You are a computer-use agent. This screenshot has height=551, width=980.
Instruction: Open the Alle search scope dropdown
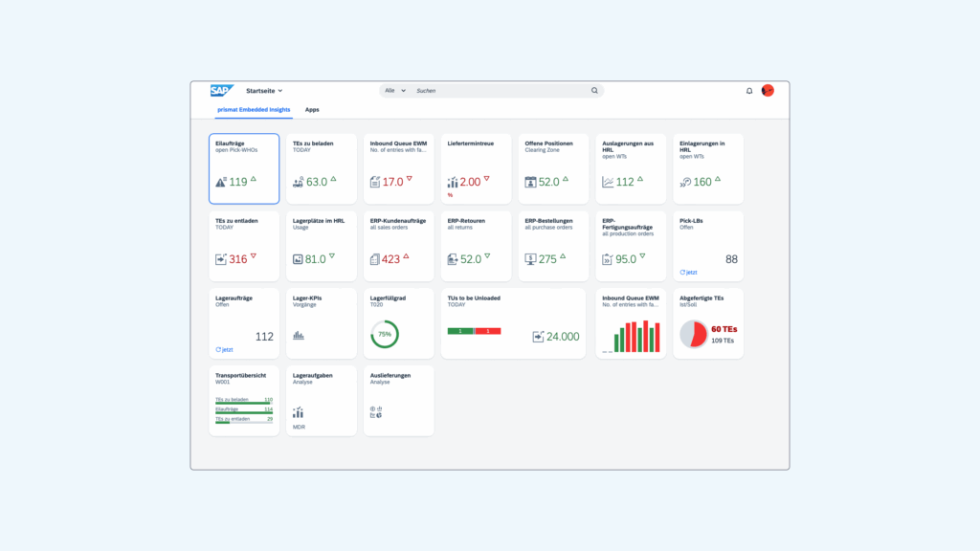click(395, 90)
